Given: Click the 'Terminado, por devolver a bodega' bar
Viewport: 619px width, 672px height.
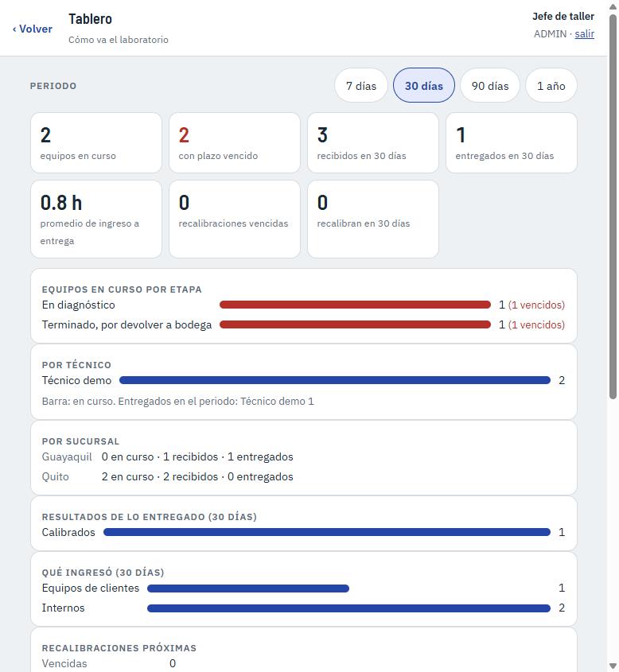Looking at the screenshot, I should click(x=355, y=324).
